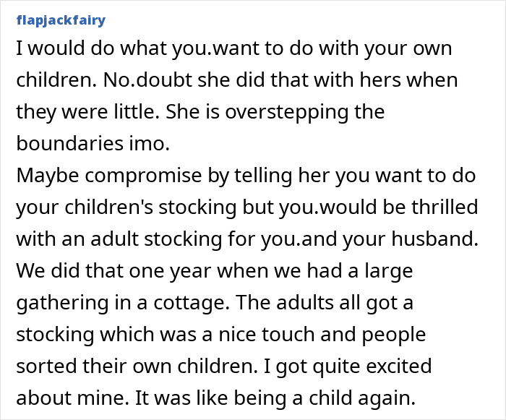The height and width of the screenshot is (420, 506).
Task: Open the flapjackfairy user profile
Action: pos(59,20)
